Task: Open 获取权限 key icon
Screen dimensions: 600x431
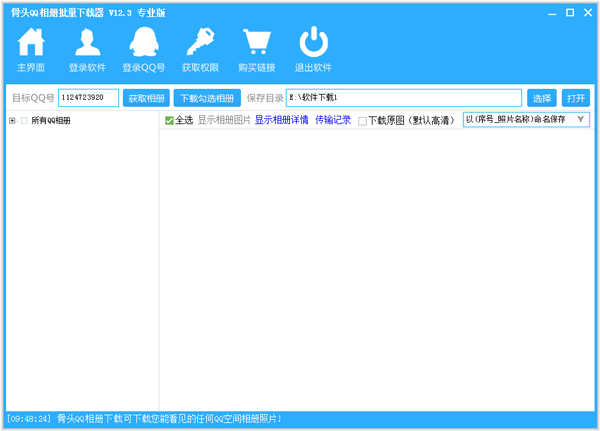Action: tap(201, 42)
